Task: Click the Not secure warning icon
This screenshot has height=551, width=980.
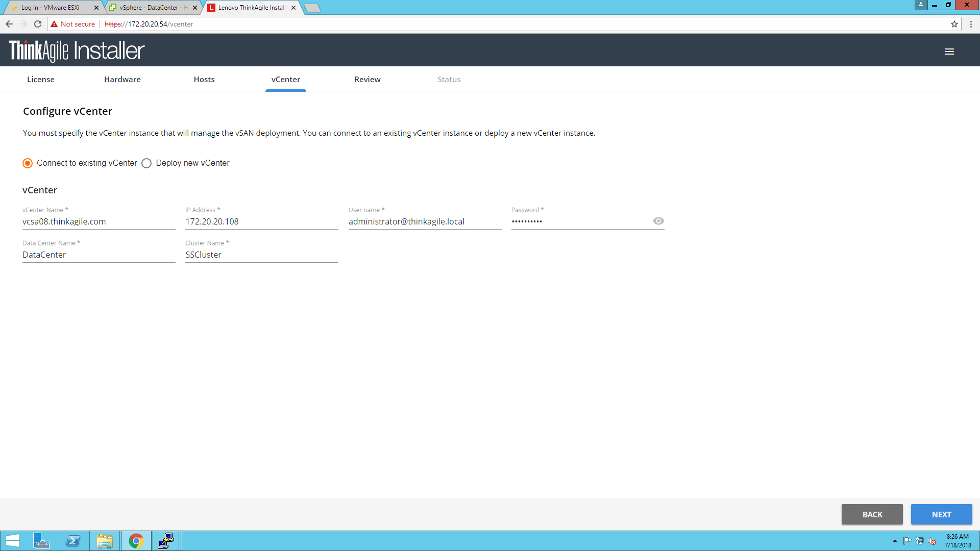Action: [54, 24]
